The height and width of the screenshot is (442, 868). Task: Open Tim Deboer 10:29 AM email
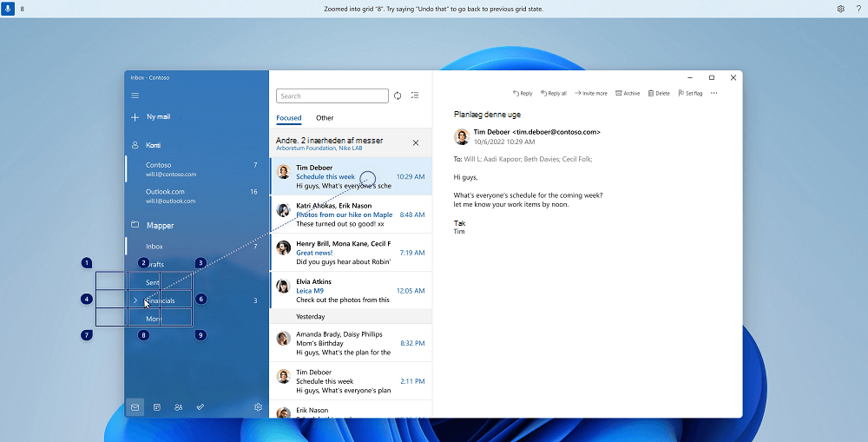coord(351,176)
